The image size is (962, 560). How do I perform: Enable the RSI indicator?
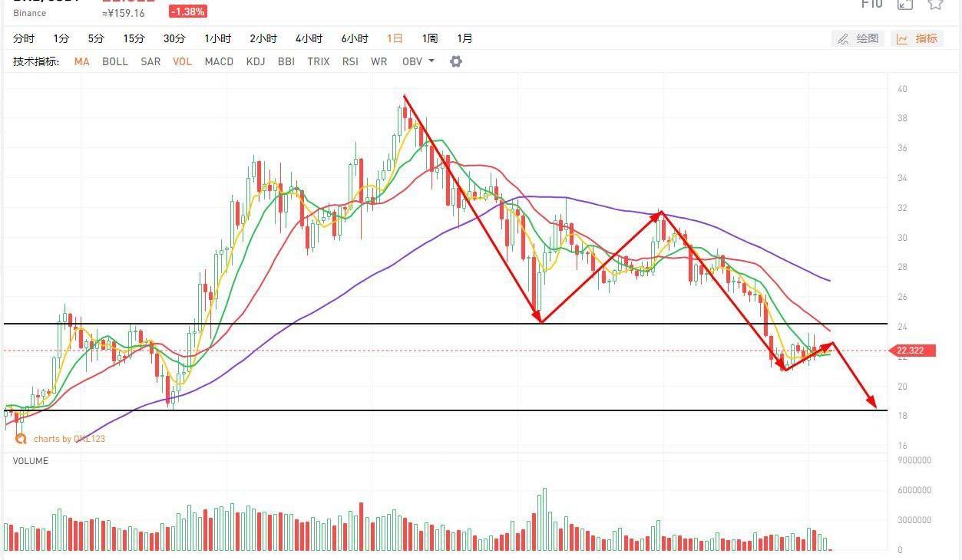point(350,61)
